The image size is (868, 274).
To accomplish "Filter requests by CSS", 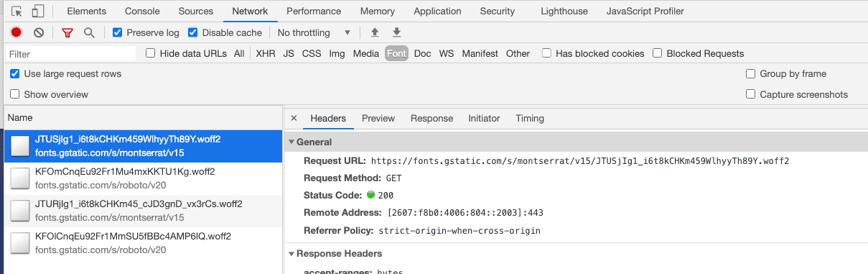I will [x=312, y=53].
